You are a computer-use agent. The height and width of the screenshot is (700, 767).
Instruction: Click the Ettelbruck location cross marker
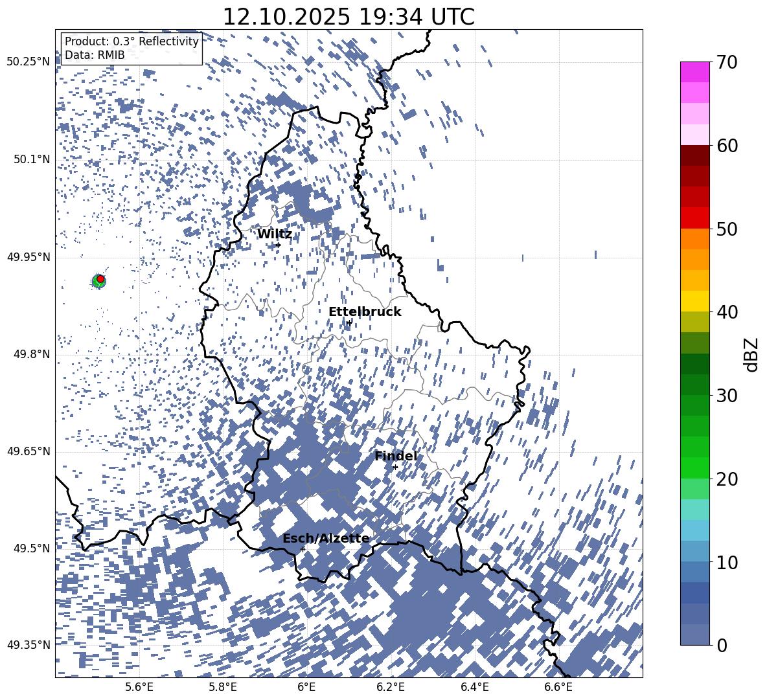pos(349,322)
